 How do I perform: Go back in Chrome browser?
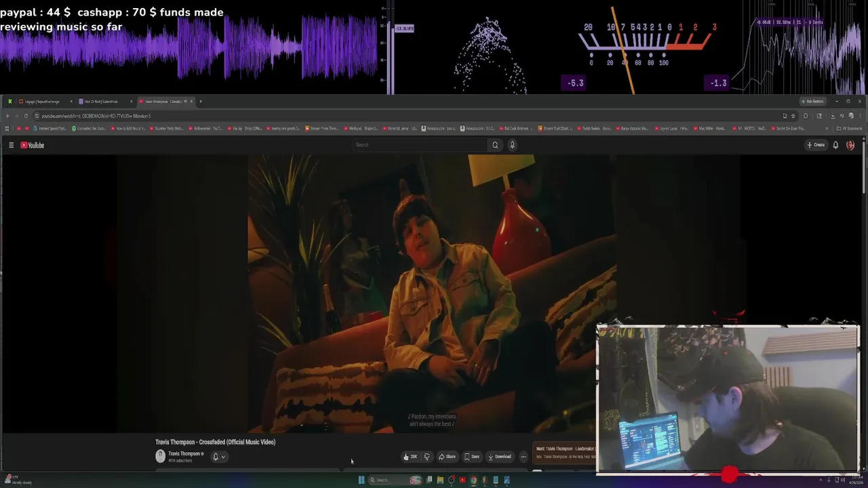pos(7,116)
